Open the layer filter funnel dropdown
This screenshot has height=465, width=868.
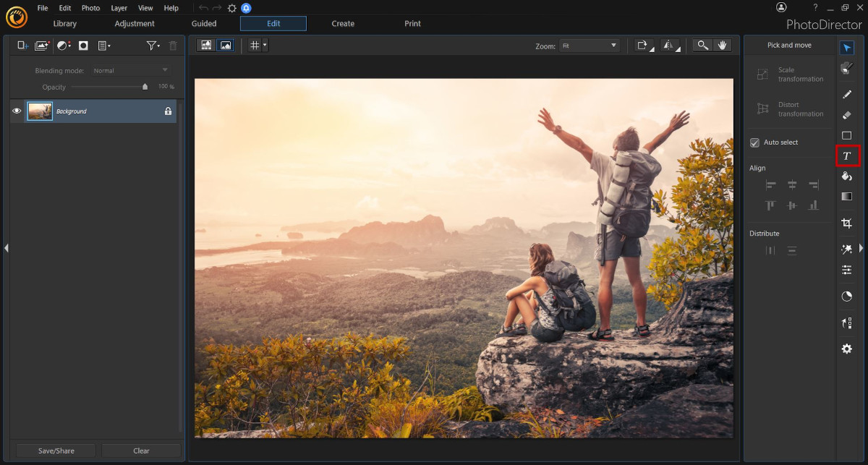point(153,46)
